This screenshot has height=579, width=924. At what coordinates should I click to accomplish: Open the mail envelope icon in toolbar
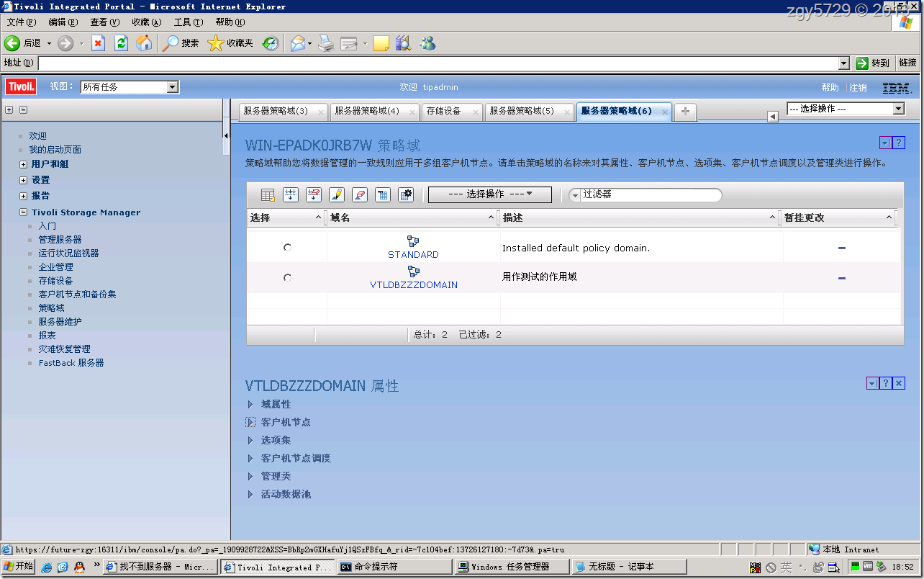pos(297,43)
